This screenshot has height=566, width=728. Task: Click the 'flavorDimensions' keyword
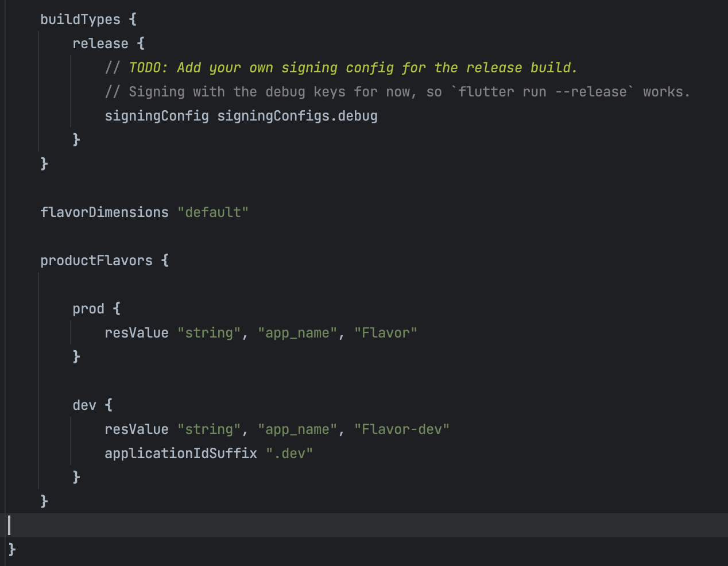[x=104, y=212]
